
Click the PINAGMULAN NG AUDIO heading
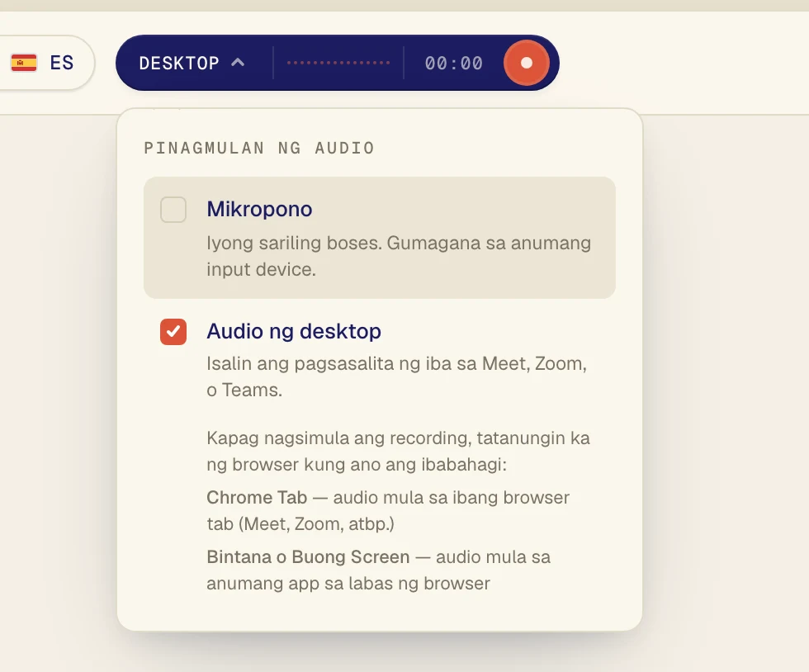pos(259,148)
